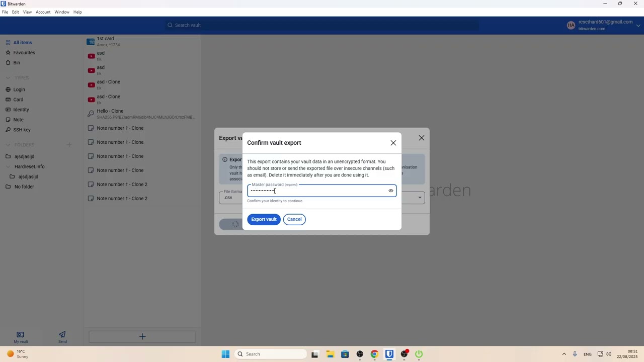Filter by SSH key type
The height and width of the screenshot is (362, 644).
pyautogui.click(x=22, y=130)
